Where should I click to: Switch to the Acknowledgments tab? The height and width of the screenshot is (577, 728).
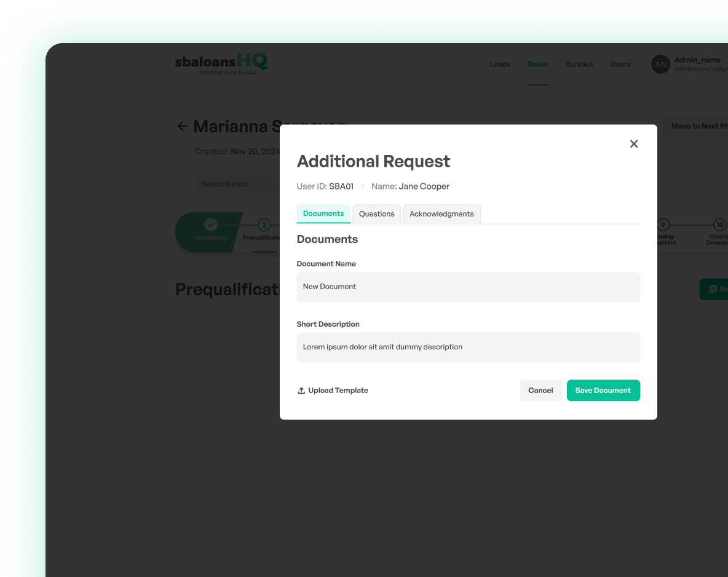441,213
